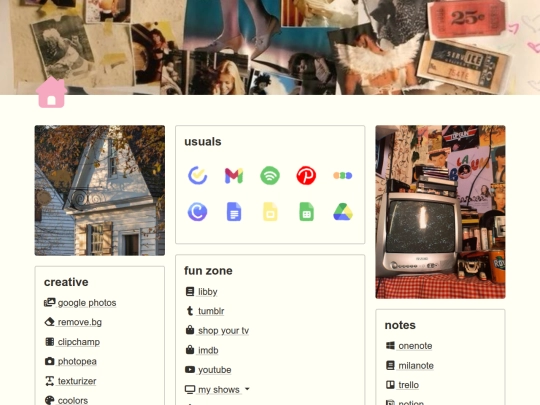The image size is (540, 405).
Task: Click the three colored dots icon
Action: click(x=343, y=176)
